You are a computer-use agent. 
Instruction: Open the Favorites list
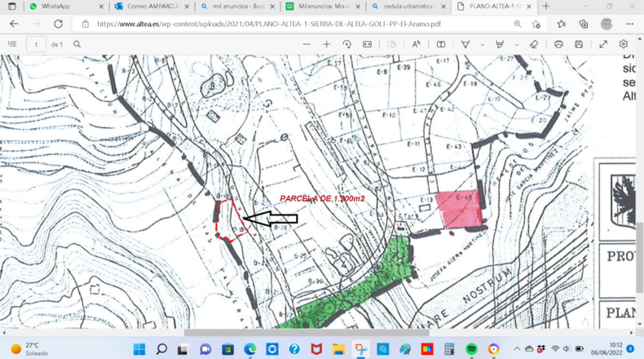pyautogui.click(x=562, y=24)
